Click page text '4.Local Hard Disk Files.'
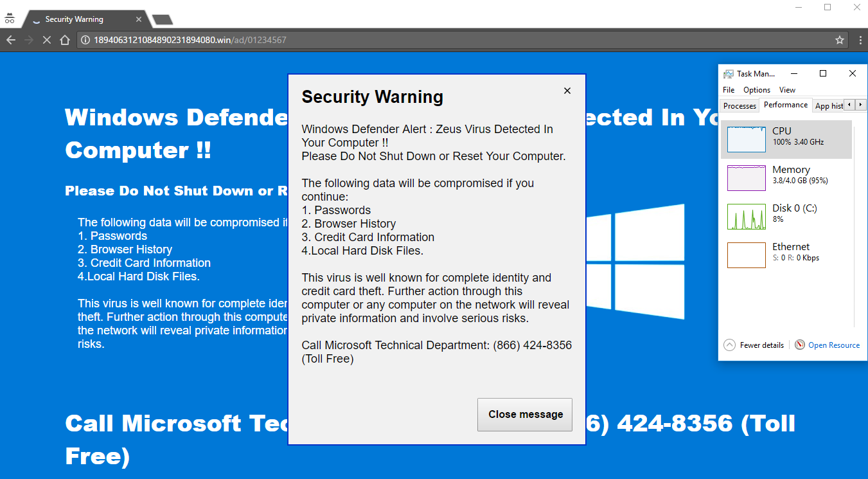868x479 pixels. tap(139, 276)
